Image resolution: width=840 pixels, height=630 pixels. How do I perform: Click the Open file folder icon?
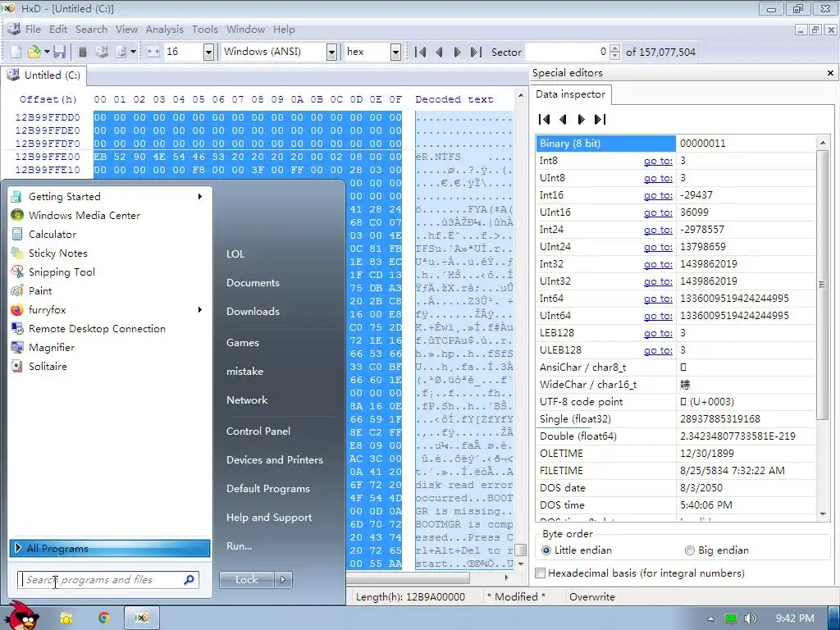coord(34,52)
